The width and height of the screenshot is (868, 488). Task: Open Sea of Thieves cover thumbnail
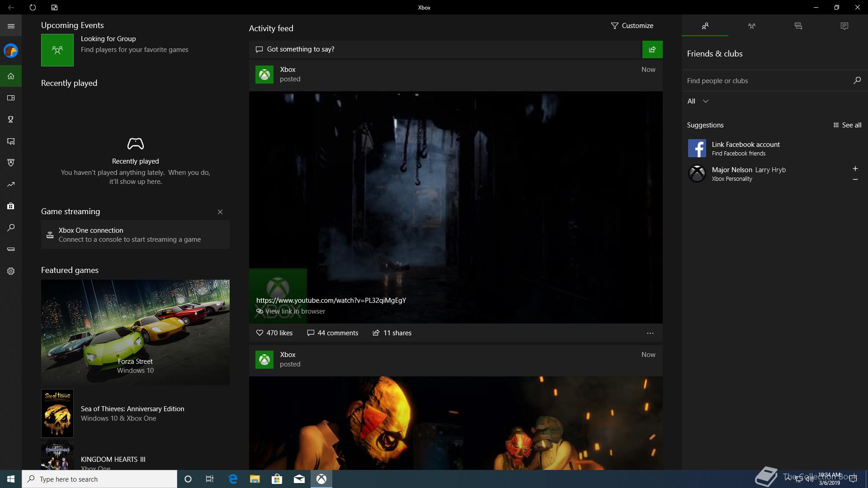click(x=57, y=413)
